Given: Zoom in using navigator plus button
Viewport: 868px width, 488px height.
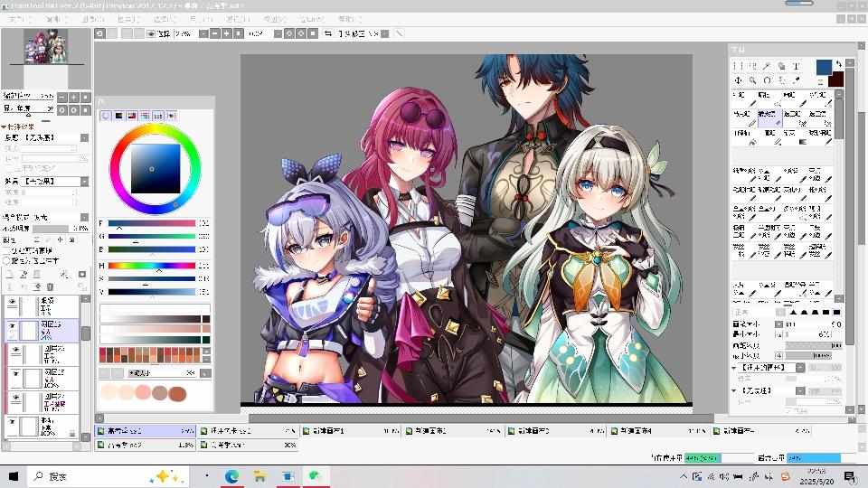Looking at the screenshot, I should 74,98.
